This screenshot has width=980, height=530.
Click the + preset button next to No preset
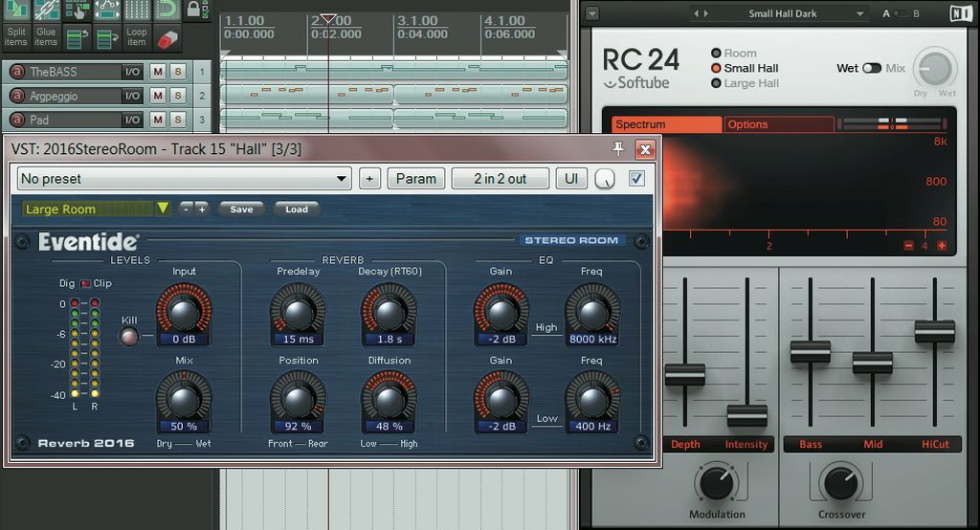[369, 179]
